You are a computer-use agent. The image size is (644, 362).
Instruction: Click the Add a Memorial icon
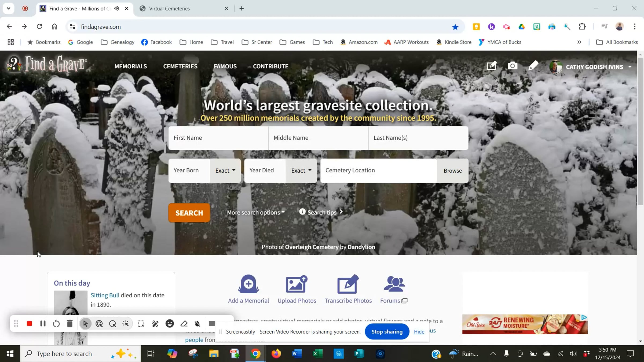(x=248, y=284)
